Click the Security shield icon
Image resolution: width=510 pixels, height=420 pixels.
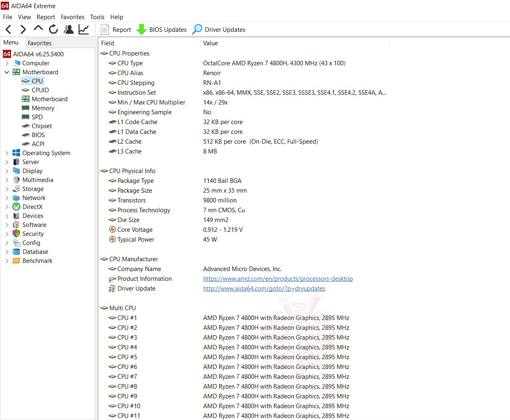[x=16, y=234]
